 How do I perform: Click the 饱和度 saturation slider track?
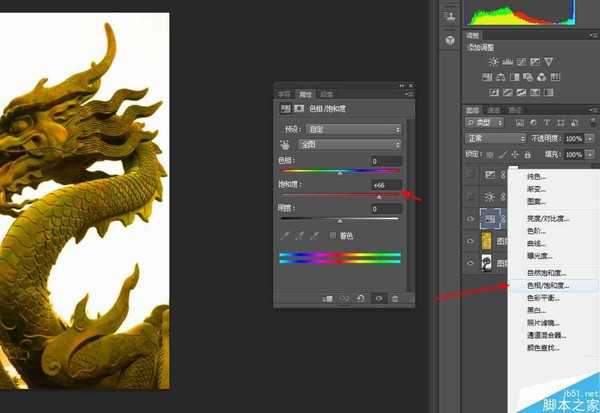(x=340, y=194)
